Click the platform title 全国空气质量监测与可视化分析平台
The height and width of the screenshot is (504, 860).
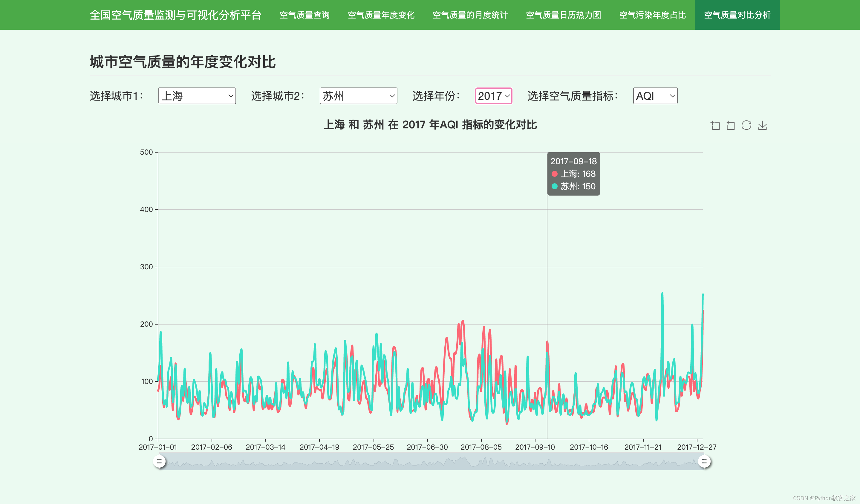175,15
